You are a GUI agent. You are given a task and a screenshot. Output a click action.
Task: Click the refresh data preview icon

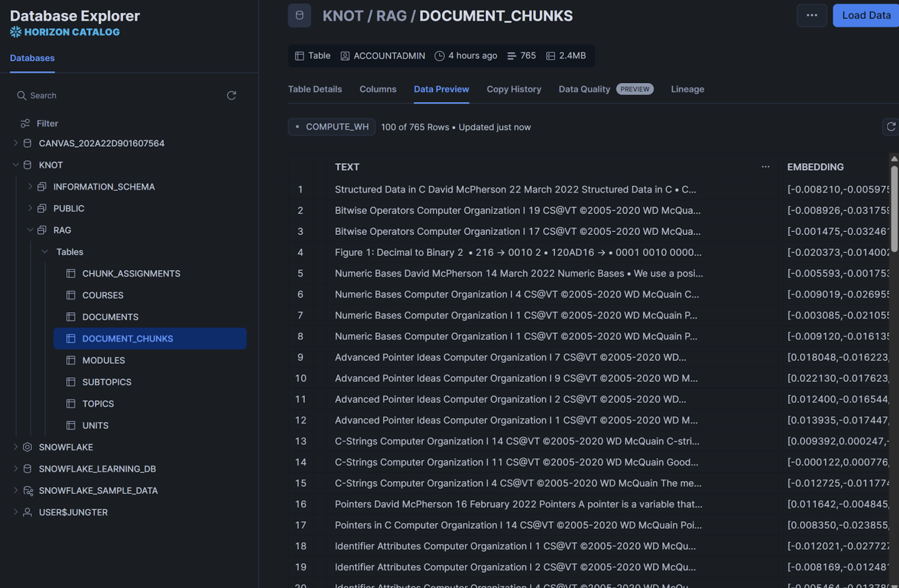coord(891,127)
